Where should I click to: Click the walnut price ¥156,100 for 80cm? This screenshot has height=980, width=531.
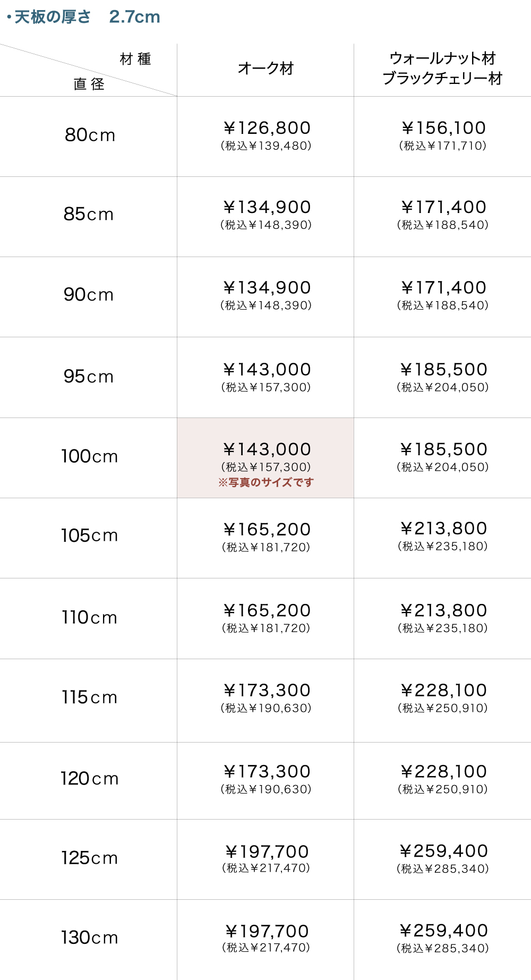click(x=443, y=129)
